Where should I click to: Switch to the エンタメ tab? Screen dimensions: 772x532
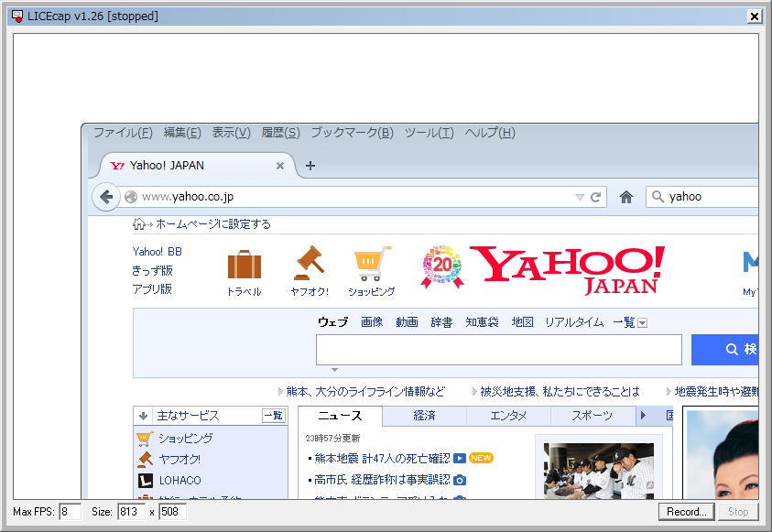pyautogui.click(x=508, y=416)
